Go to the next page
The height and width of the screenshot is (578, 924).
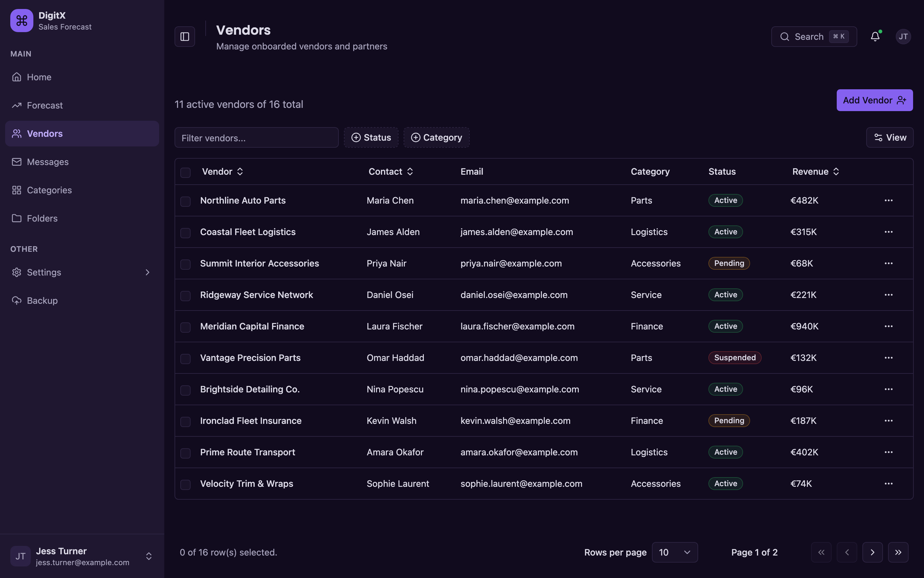coord(872,552)
